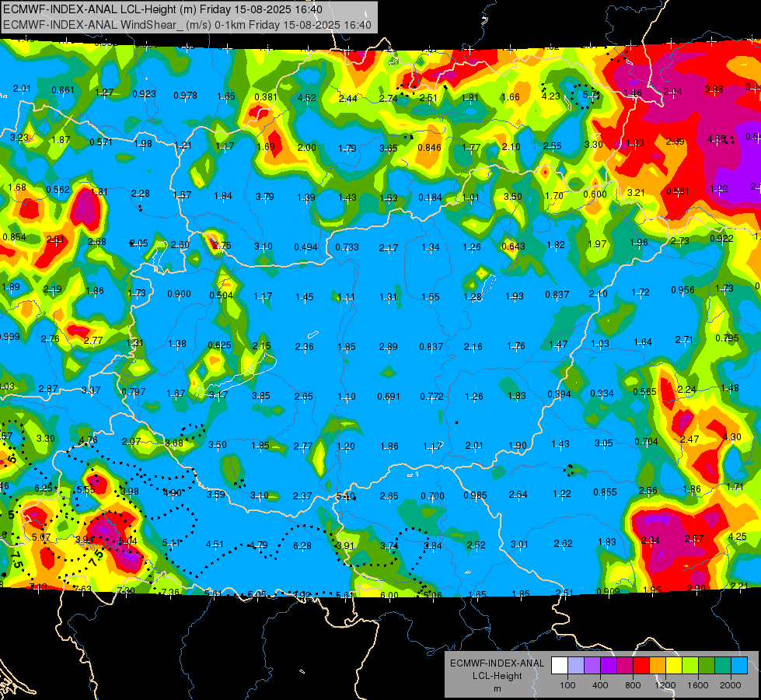Click the light lavender legend swatch above 100
Image resolution: width=761 pixels, height=700 pixels.
(x=575, y=666)
